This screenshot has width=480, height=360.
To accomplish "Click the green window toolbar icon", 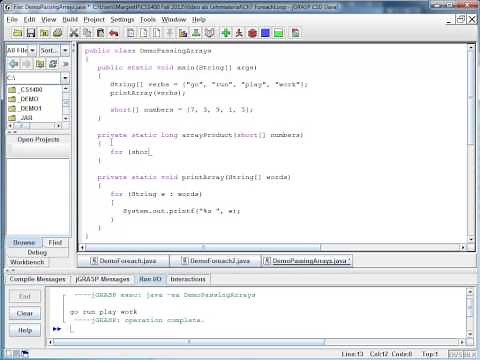I will (279, 33).
